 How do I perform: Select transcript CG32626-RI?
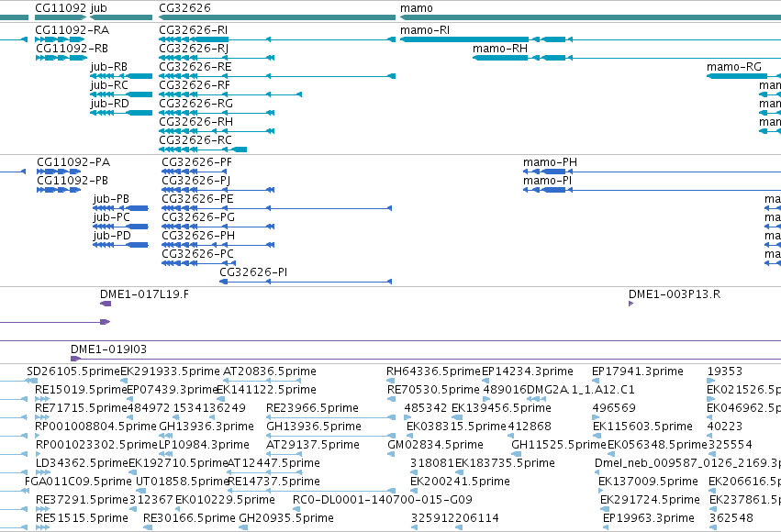click(194, 30)
